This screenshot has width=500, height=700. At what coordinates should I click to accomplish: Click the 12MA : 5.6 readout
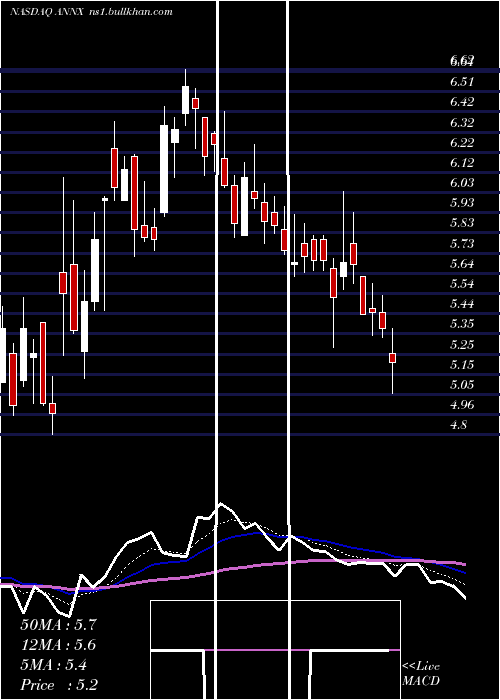58,645
